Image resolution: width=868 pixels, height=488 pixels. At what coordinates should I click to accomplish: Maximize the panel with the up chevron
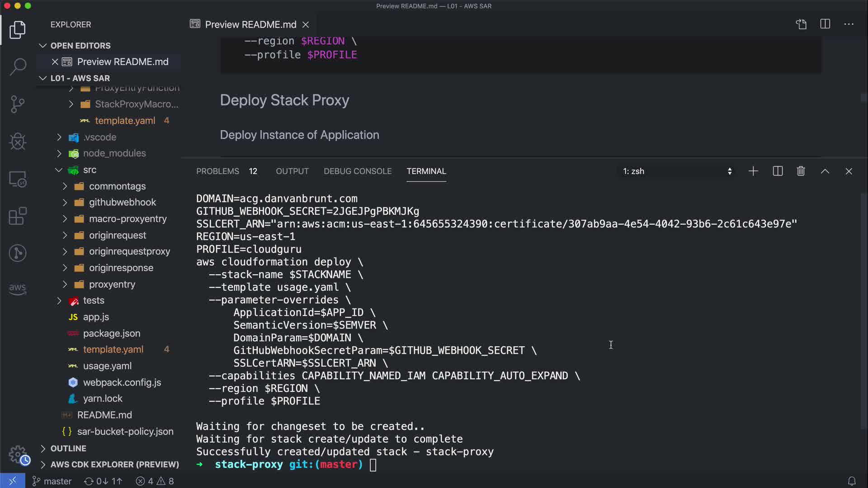tap(825, 171)
